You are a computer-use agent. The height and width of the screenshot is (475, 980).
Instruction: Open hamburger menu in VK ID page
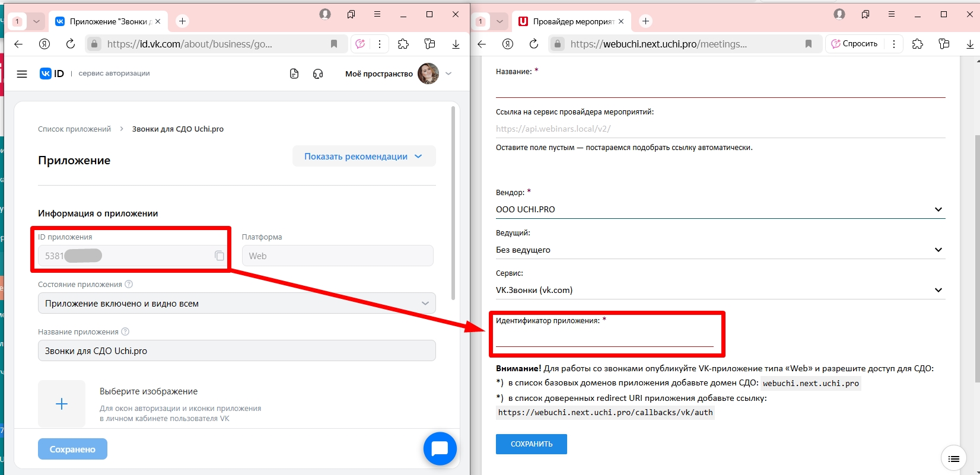click(x=22, y=74)
